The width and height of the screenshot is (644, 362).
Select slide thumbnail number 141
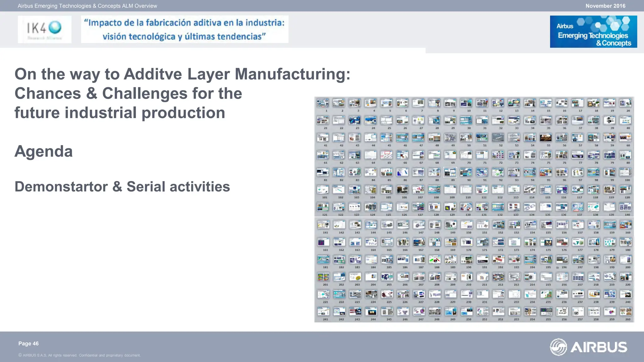point(323,225)
